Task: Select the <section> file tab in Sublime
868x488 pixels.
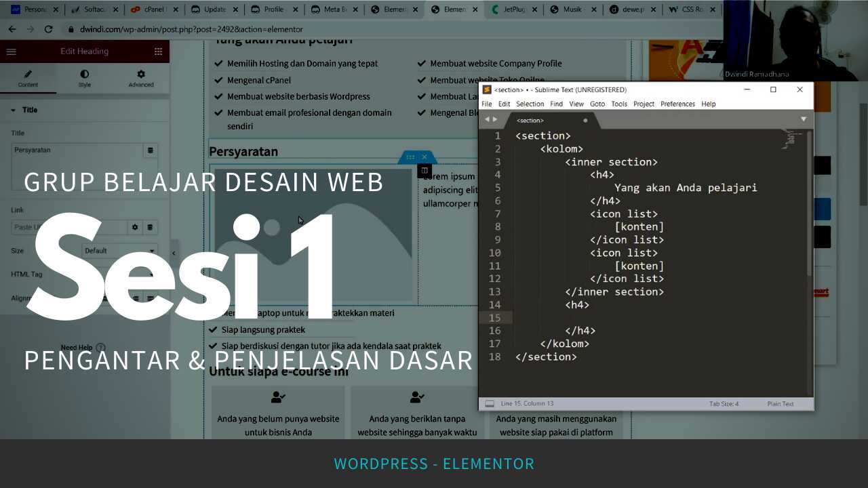Action: click(549, 120)
